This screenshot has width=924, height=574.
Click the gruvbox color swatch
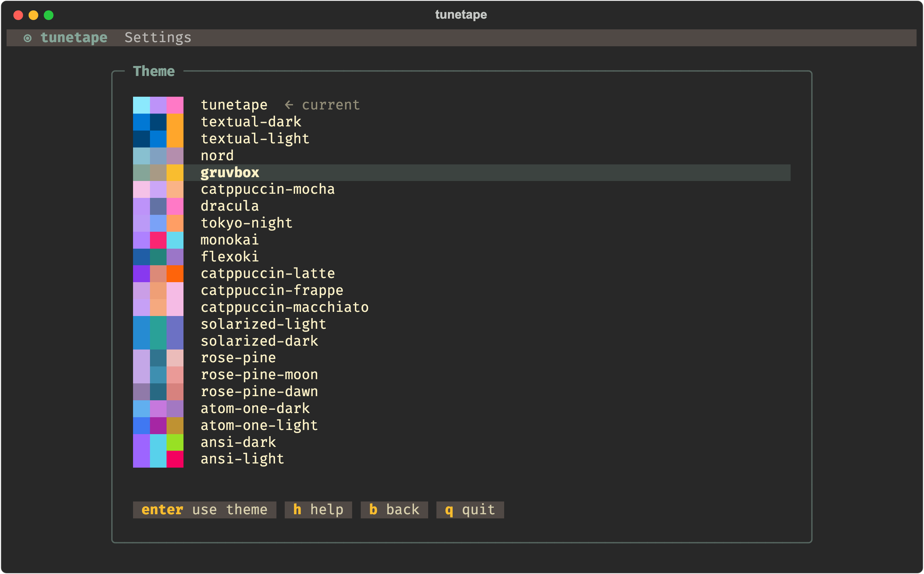[x=158, y=173]
